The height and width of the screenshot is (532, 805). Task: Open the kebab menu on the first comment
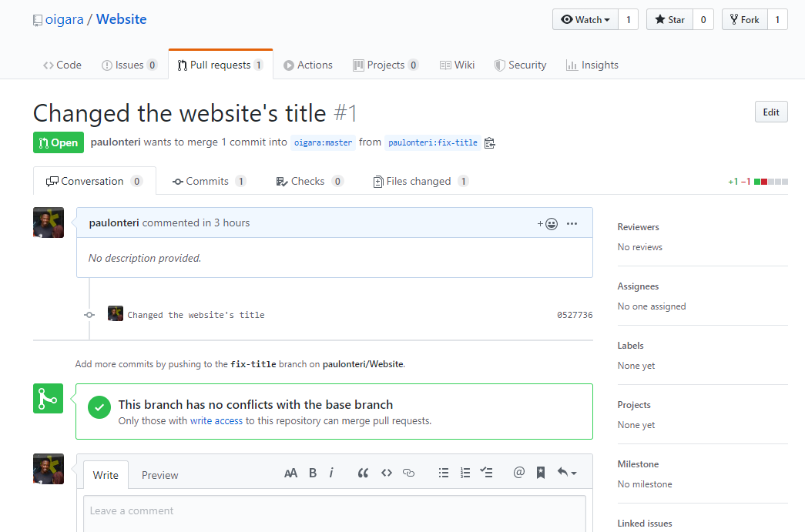(x=572, y=223)
